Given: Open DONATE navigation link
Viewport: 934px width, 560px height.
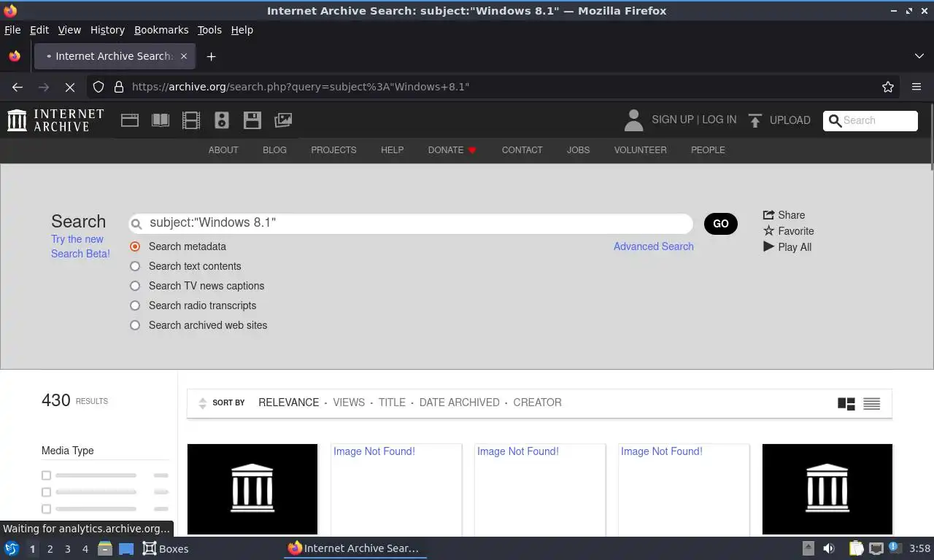Looking at the screenshot, I should [452, 150].
